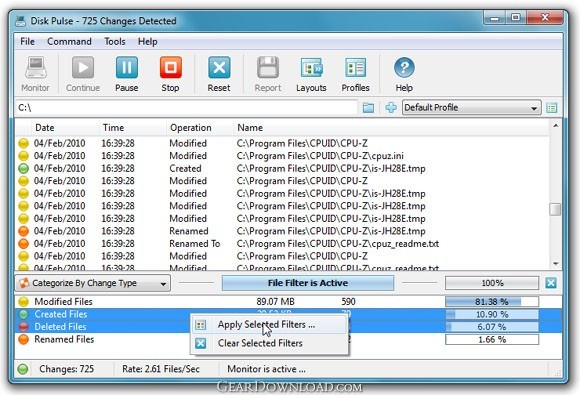Open the Profiles toolbar icon
Image resolution: width=580 pixels, height=395 pixels.
[355, 67]
